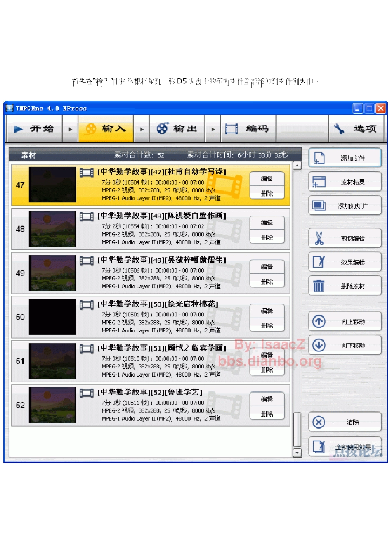Image resolution: width=392 pixels, height=555 pixels.
Task: Click the clip list scroll-down arrow
Action: [297, 453]
